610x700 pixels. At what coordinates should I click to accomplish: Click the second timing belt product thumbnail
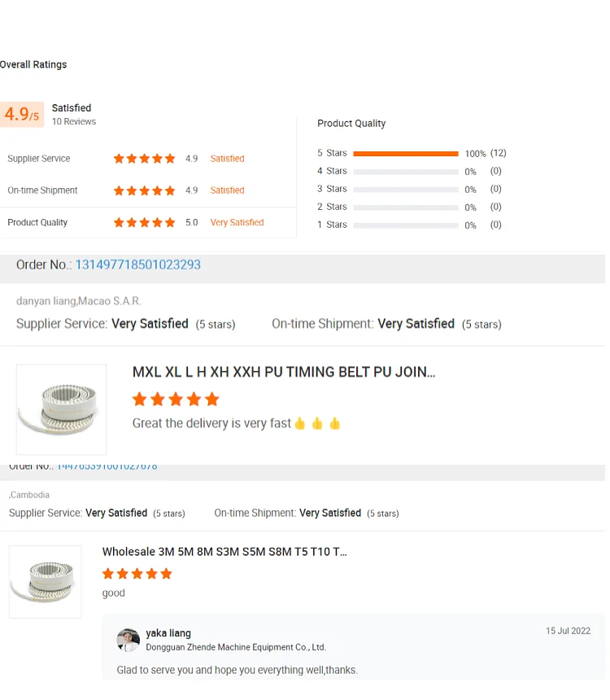(x=45, y=581)
